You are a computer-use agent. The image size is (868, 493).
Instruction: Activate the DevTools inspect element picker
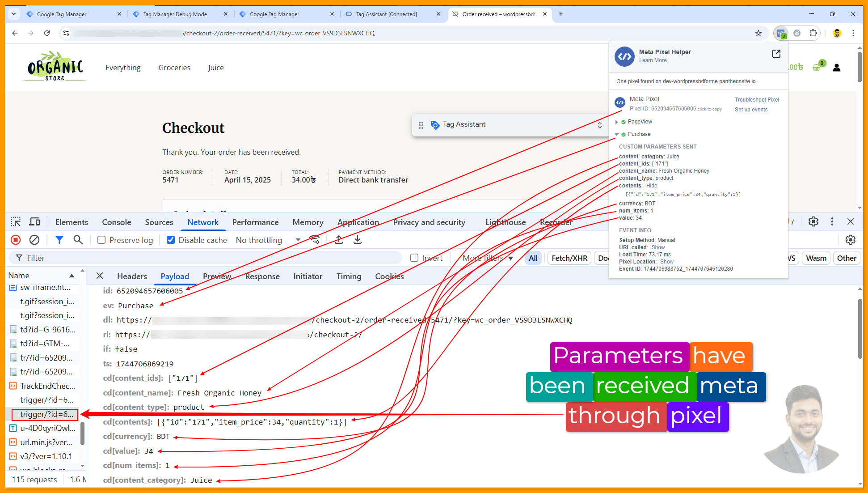pyautogui.click(x=16, y=222)
